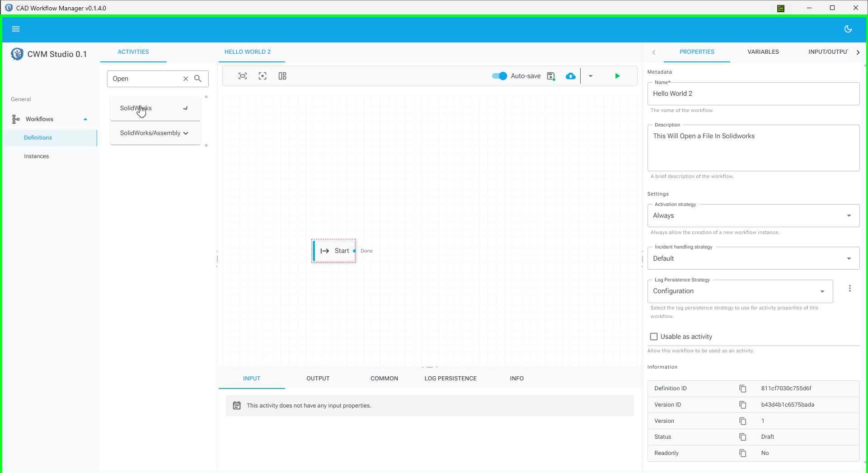868x473 pixels.
Task: Select Instances in the left sidebar
Action: (x=36, y=156)
